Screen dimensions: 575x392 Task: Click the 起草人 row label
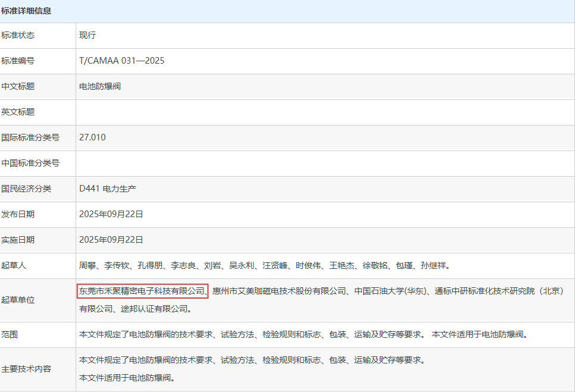pos(14,265)
